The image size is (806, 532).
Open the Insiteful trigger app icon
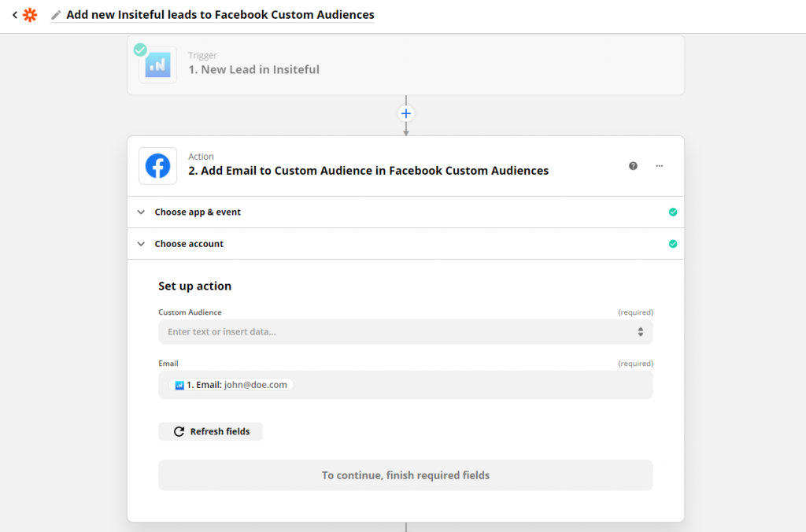click(x=157, y=65)
